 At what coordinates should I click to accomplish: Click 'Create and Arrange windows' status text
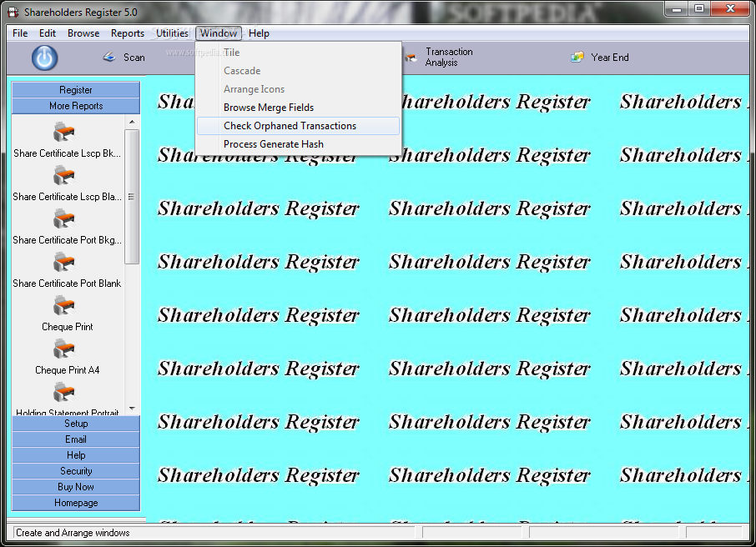(73, 533)
